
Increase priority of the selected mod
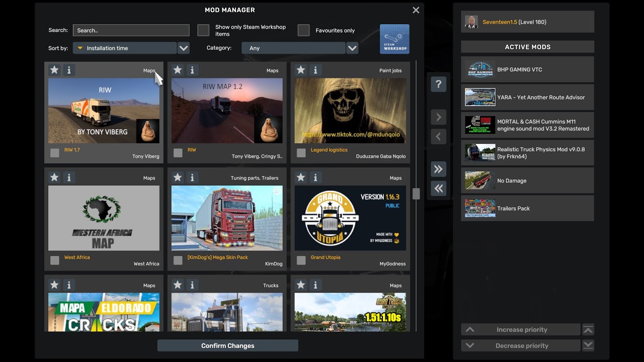click(521, 330)
